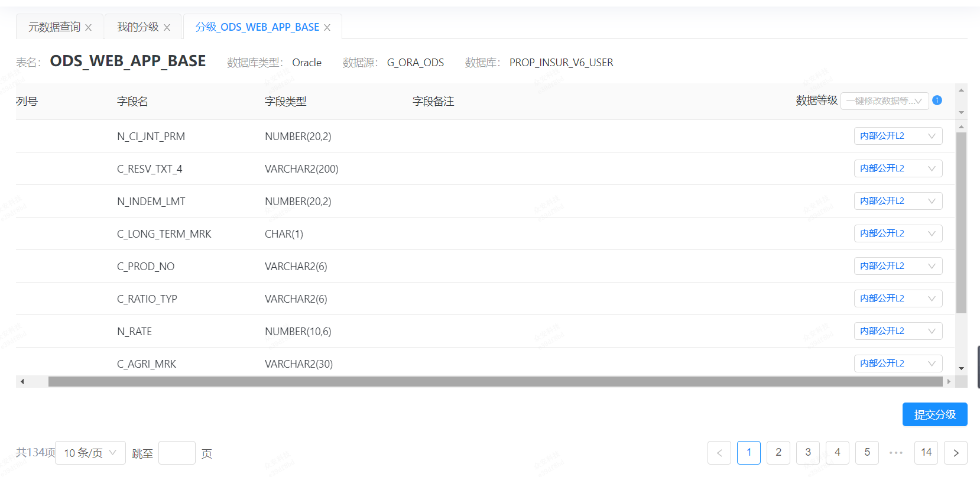Click the table scrollbar's up arrow
The height and width of the screenshot is (477, 980).
[x=962, y=126]
